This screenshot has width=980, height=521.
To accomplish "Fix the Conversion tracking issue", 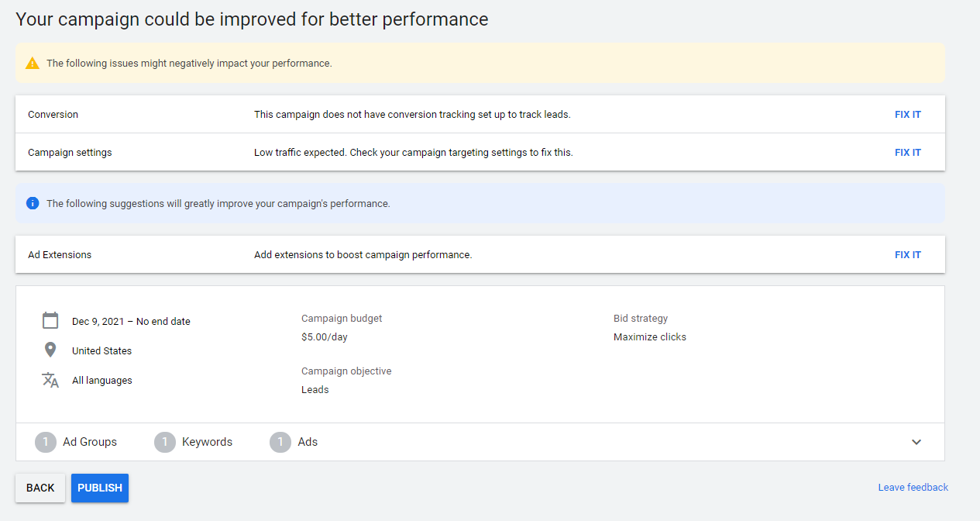I will 907,115.
